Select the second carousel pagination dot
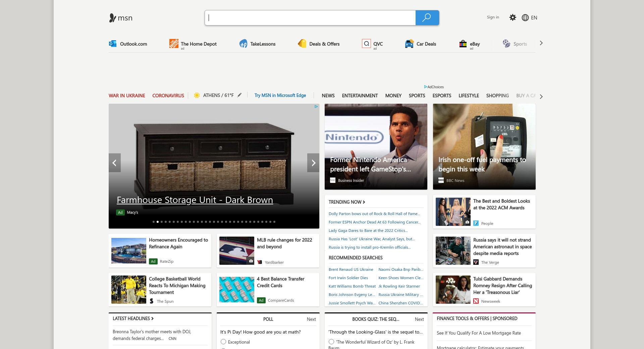Viewport: 644px width, 349px height. pyautogui.click(x=158, y=222)
